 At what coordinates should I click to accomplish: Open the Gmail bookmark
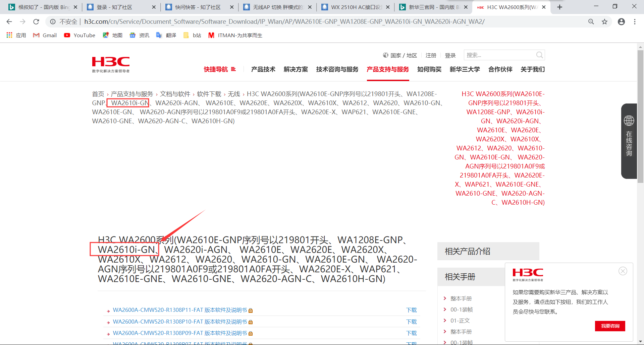[x=45, y=35]
